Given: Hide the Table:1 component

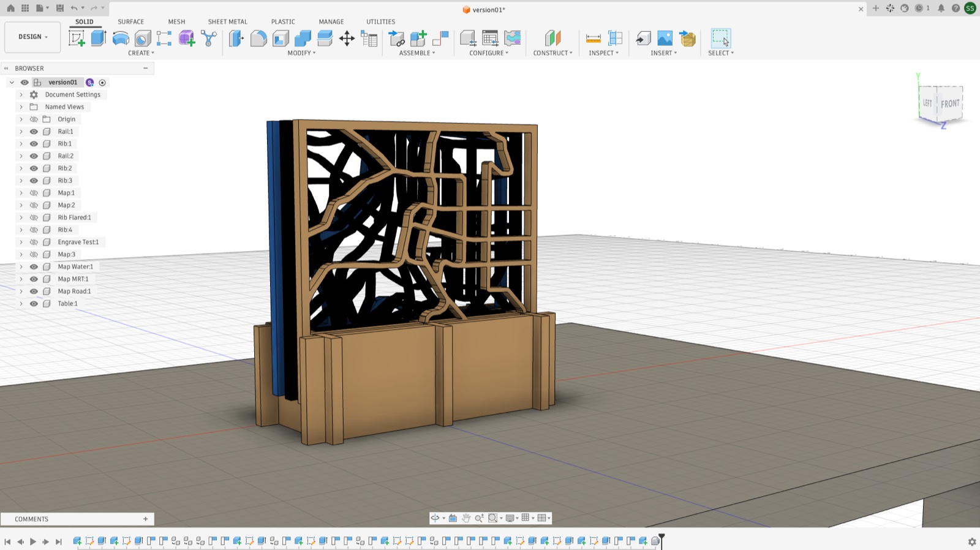Looking at the screenshot, I should pos(34,304).
